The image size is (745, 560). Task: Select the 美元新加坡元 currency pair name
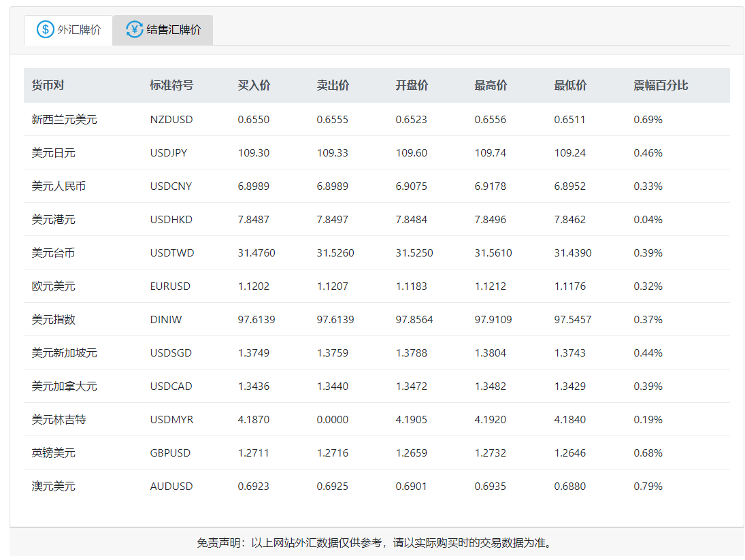tap(64, 353)
